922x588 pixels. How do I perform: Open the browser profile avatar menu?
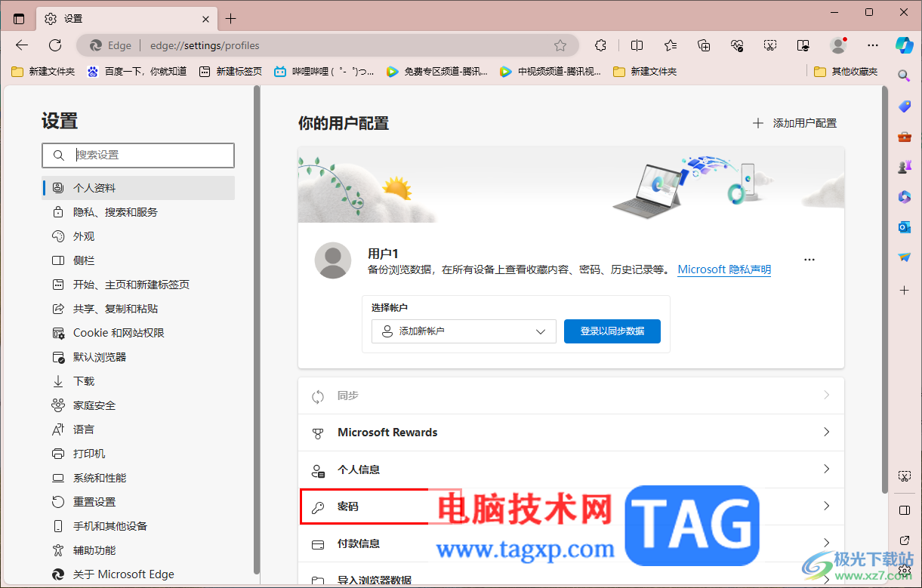tap(838, 45)
